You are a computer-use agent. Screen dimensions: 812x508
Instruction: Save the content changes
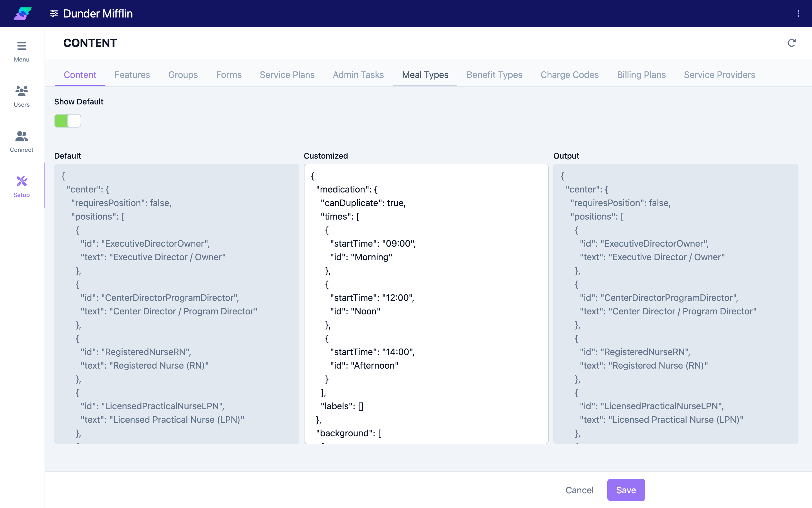coord(626,490)
